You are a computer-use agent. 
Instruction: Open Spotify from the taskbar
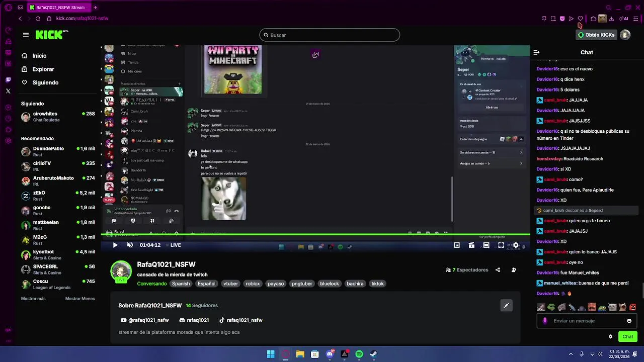[x=359, y=354]
